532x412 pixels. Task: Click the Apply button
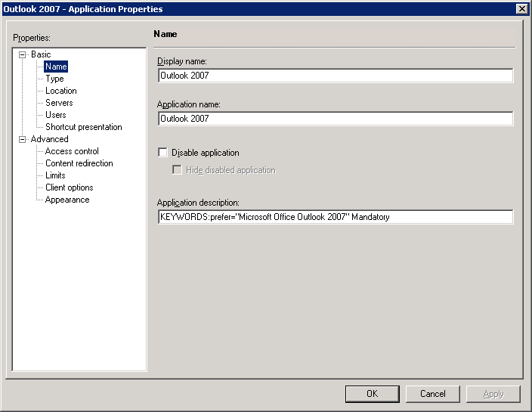click(493, 394)
